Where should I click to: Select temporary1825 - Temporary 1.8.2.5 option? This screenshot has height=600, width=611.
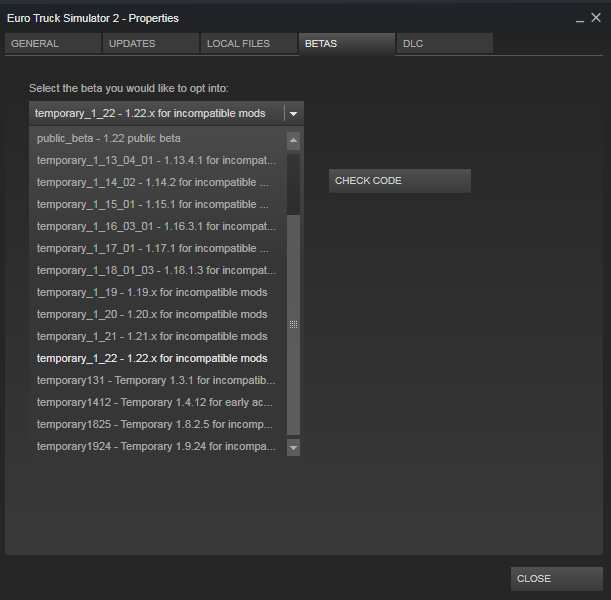(x=158, y=425)
